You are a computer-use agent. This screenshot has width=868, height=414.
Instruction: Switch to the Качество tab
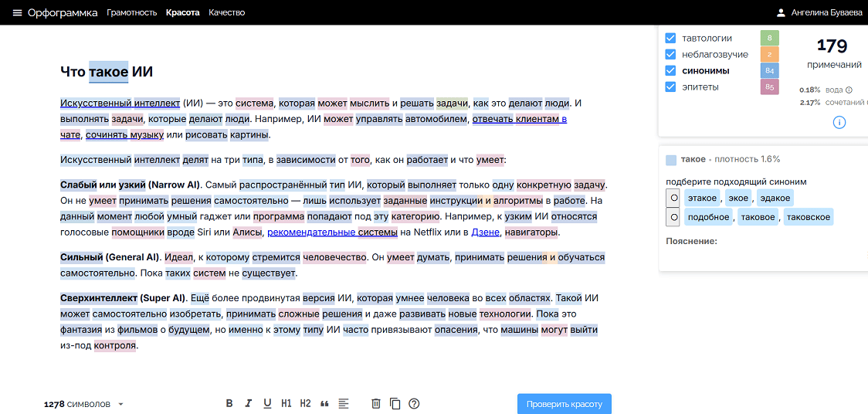[x=226, y=13]
